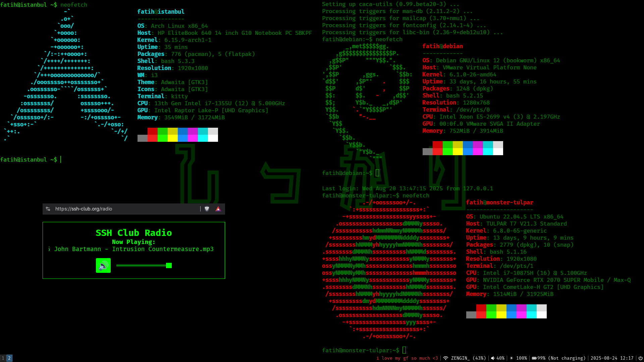Mute the SSH Club Radio speaker button
The width and height of the screenshot is (644, 362).
click(x=103, y=265)
